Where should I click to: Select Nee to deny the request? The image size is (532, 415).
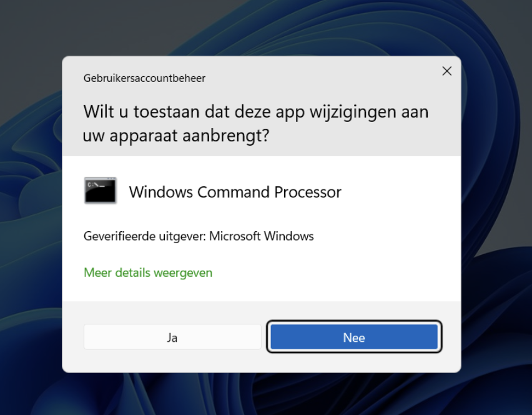pos(354,337)
